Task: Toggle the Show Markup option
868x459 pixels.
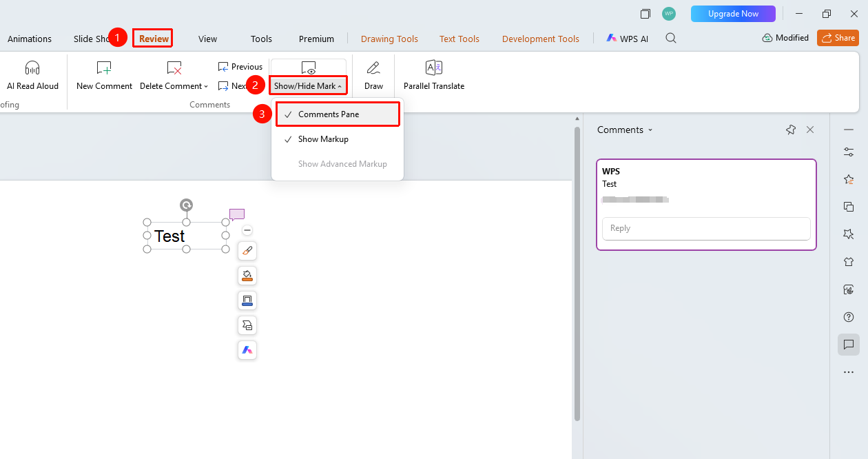Action: pyautogui.click(x=338, y=139)
